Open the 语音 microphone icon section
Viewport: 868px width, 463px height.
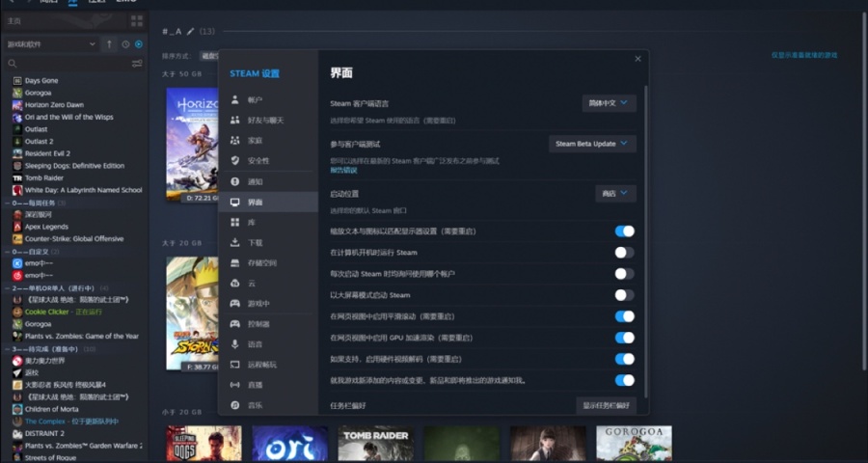(x=235, y=344)
